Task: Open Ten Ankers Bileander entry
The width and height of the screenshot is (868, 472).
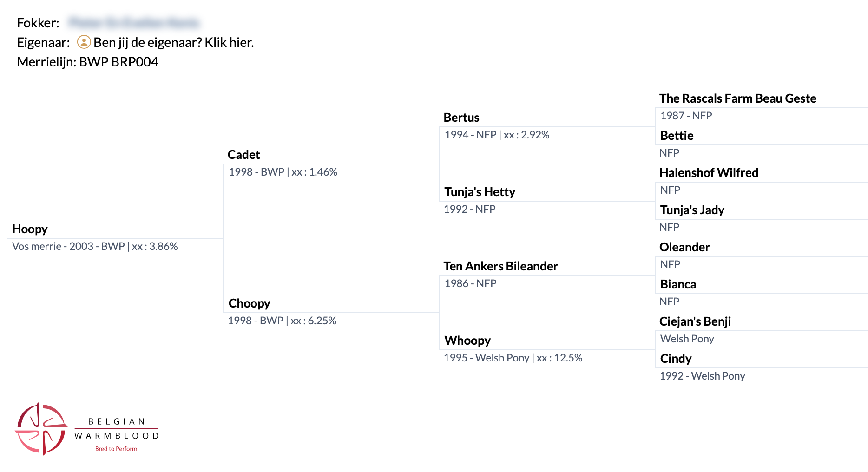Action: (500, 266)
